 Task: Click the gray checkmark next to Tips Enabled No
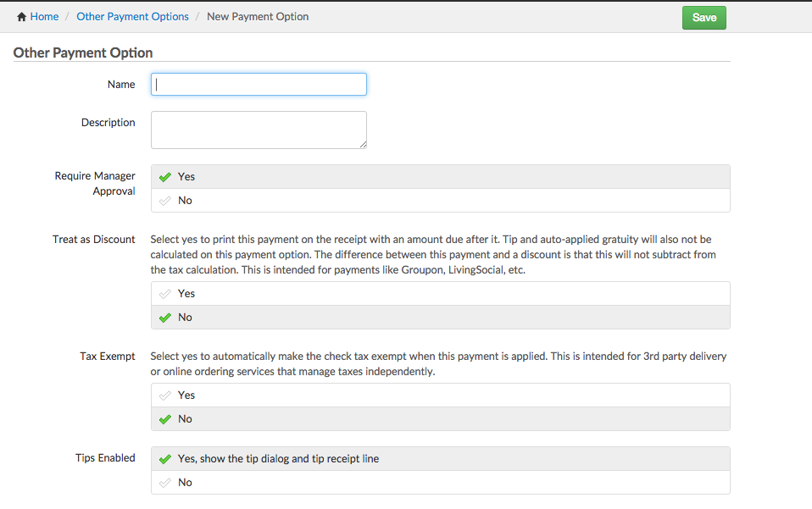pos(165,482)
